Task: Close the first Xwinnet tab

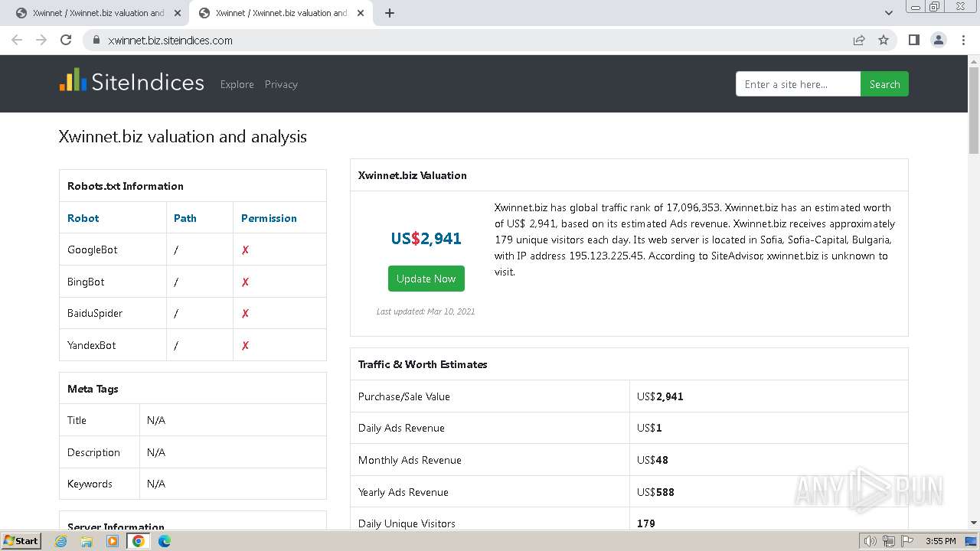Action: click(178, 13)
